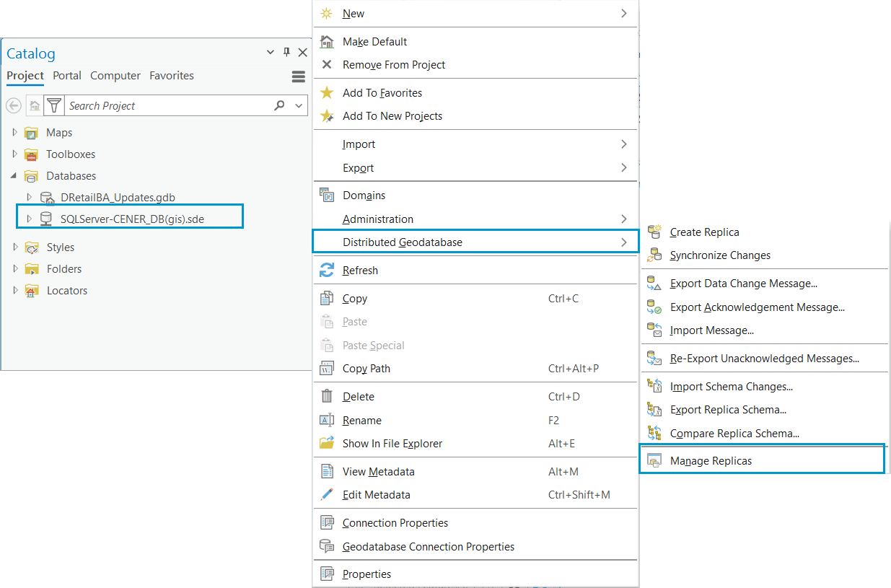Click the search magnifier icon
This screenshot has width=891, height=588.
[280, 105]
